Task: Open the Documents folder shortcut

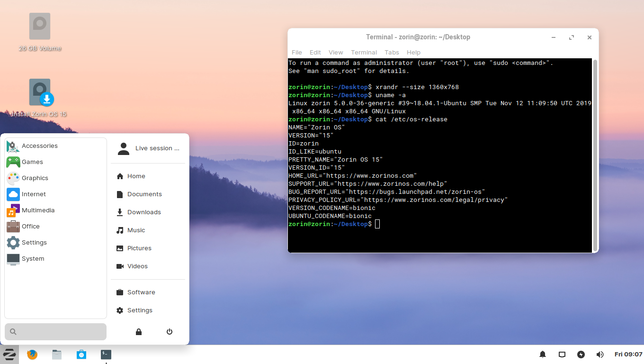Action: click(x=148, y=194)
